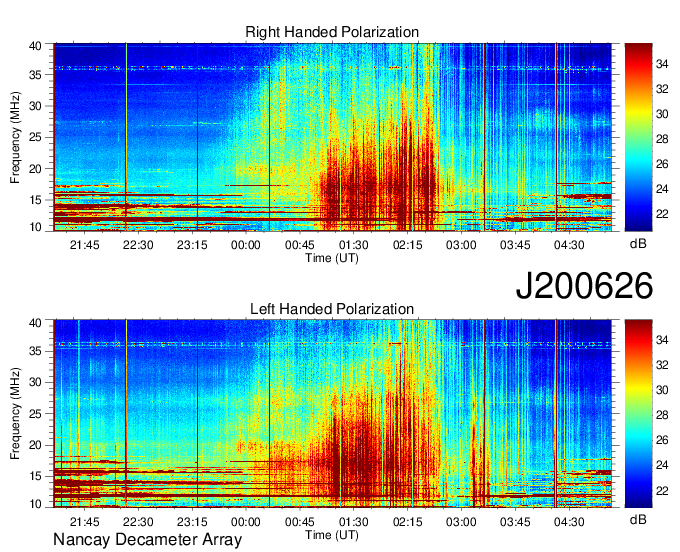The width and height of the screenshot is (680, 552).
Task: Click 'dB' unit label below Left Handed colorbar
Action: tap(638, 519)
